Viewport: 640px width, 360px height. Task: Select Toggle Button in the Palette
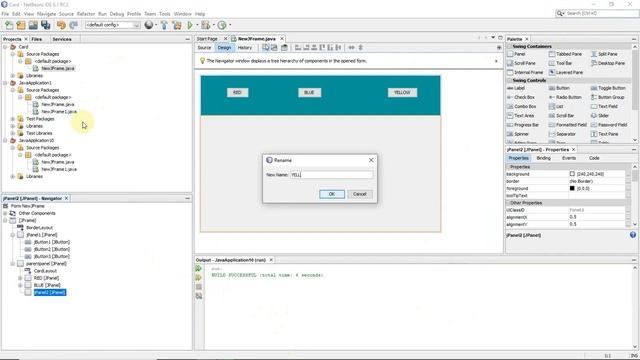[608, 88]
